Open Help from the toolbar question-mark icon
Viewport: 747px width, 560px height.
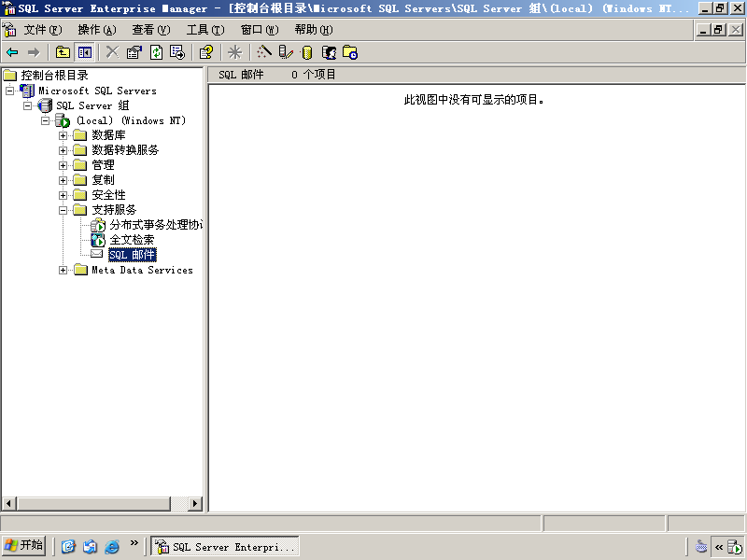(206, 52)
